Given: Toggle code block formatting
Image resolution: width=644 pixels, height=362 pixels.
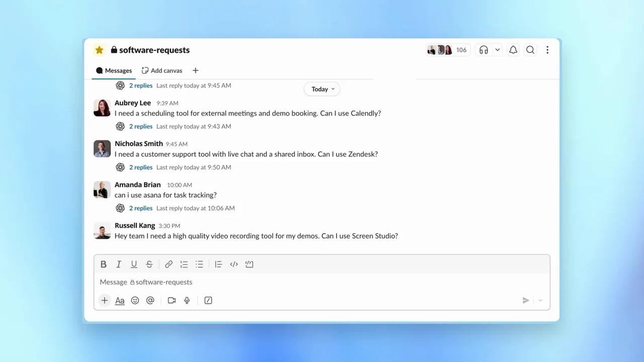Looking at the screenshot, I should [249, 264].
